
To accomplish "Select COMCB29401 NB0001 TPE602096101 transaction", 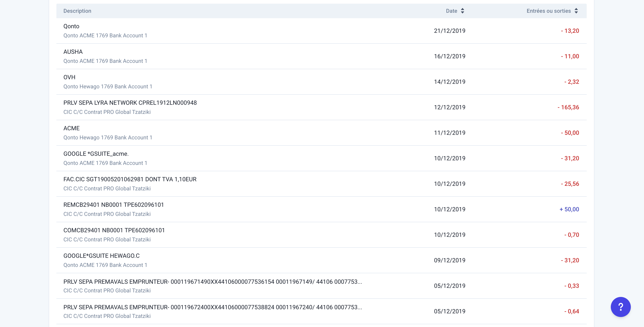I will (321, 235).
